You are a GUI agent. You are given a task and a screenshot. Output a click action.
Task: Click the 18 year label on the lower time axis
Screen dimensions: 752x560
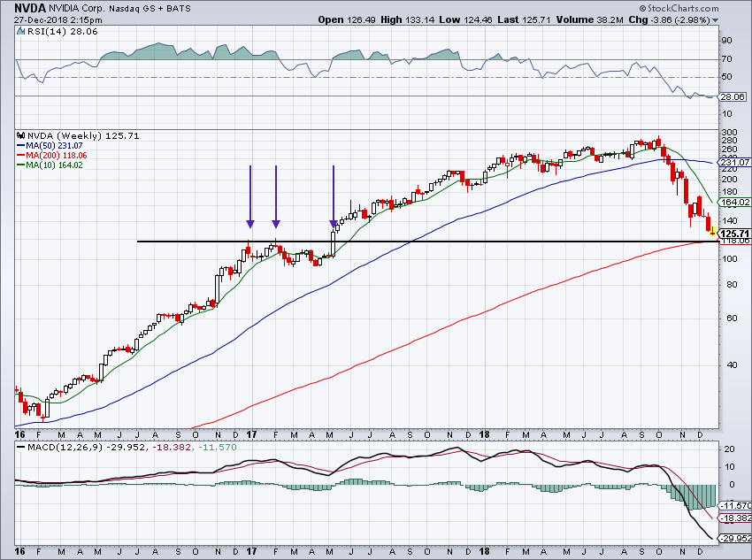click(484, 551)
